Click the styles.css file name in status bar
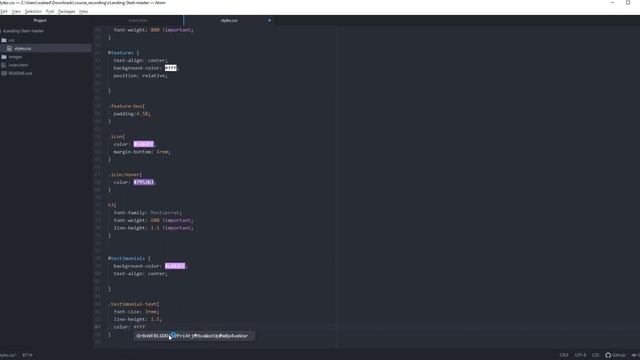Viewport: 640px width, 360px height. pyautogui.click(x=7, y=355)
